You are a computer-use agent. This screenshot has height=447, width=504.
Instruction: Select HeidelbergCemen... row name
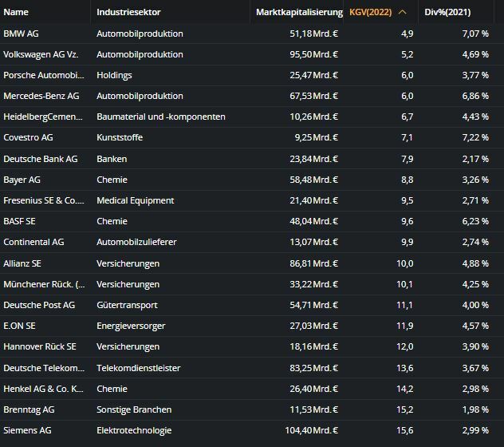tap(43, 117)
